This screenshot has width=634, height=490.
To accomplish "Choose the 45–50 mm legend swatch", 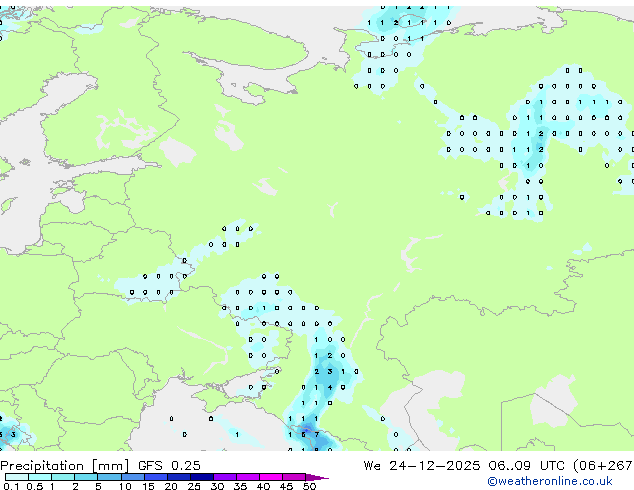I will click(294, 477).
